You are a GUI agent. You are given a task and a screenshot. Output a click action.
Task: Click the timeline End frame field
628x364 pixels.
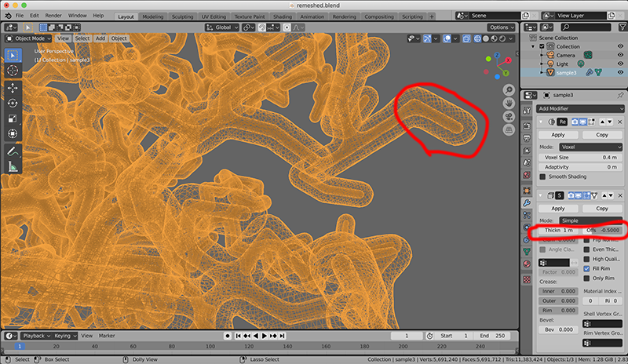pos(492,336)
